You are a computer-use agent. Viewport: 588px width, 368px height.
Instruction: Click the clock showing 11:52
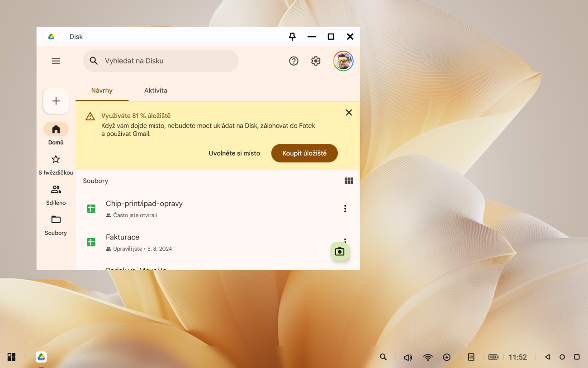point(517,357)
